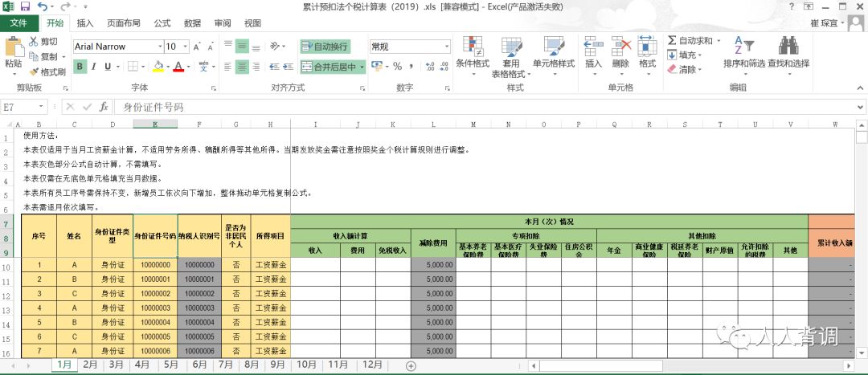
Task: Toggle Bold formatting
Action: (80, 67)
